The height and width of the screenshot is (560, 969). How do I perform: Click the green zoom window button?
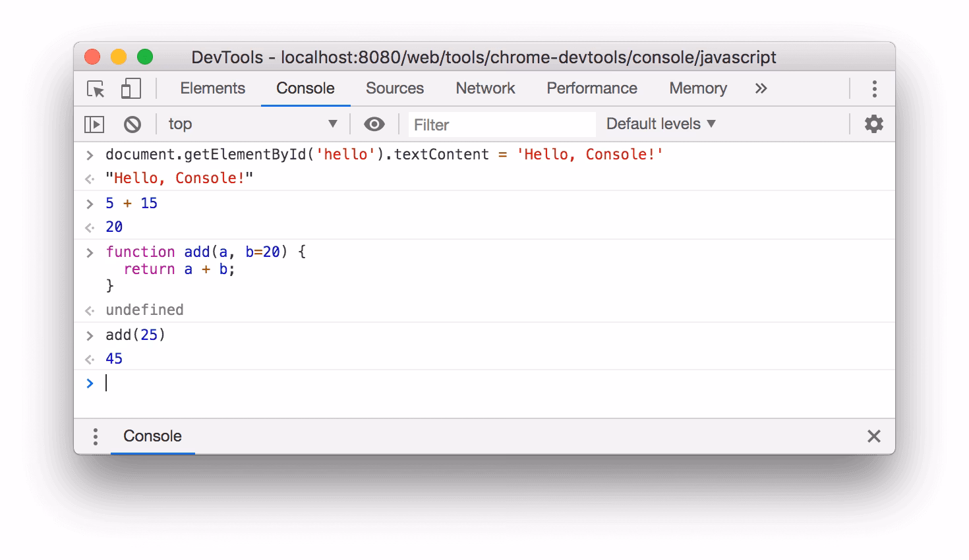tap(145, 57)
